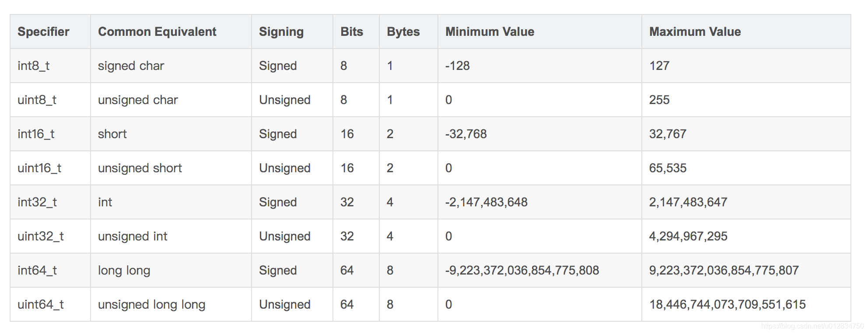
Task: Click the 'unsigned long long' cell
Action: 171,304
